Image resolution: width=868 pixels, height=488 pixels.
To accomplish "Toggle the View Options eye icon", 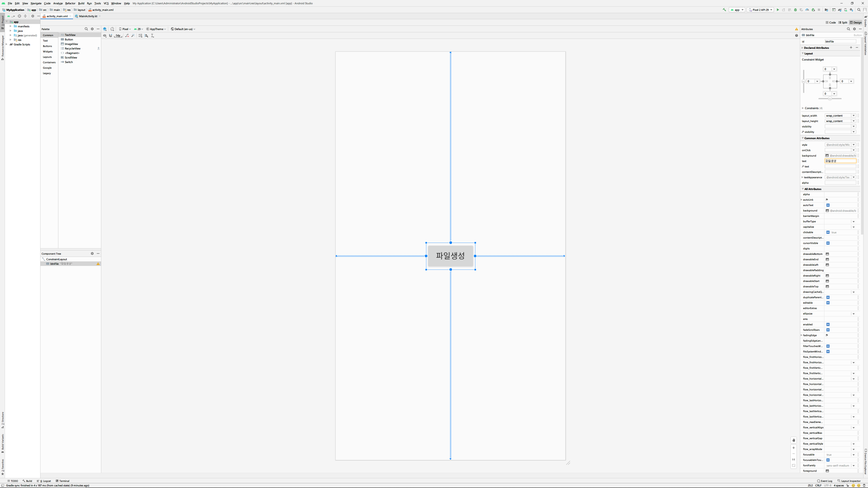I will tap(105, 35).
